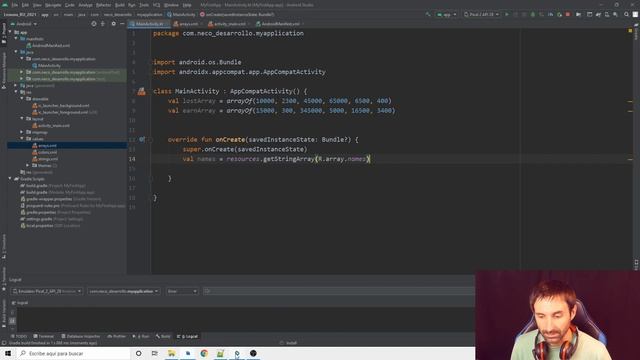
Task: Open the Android project view dropdown
Action: 24,24
